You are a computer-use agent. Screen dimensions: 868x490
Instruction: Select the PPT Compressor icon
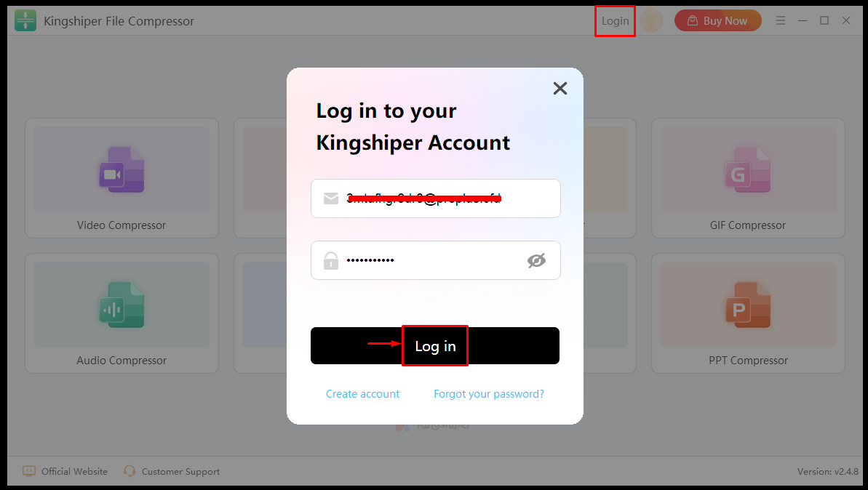(748, 305)
